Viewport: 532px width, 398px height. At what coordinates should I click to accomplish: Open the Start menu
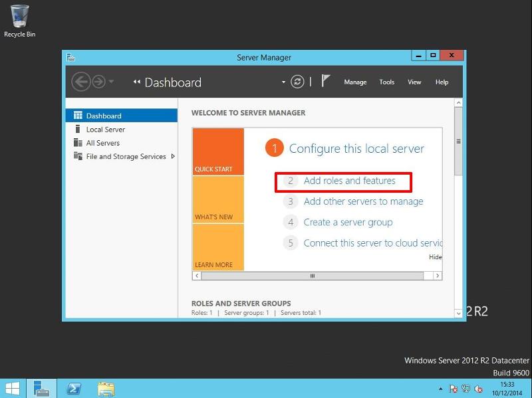point(14,389)
